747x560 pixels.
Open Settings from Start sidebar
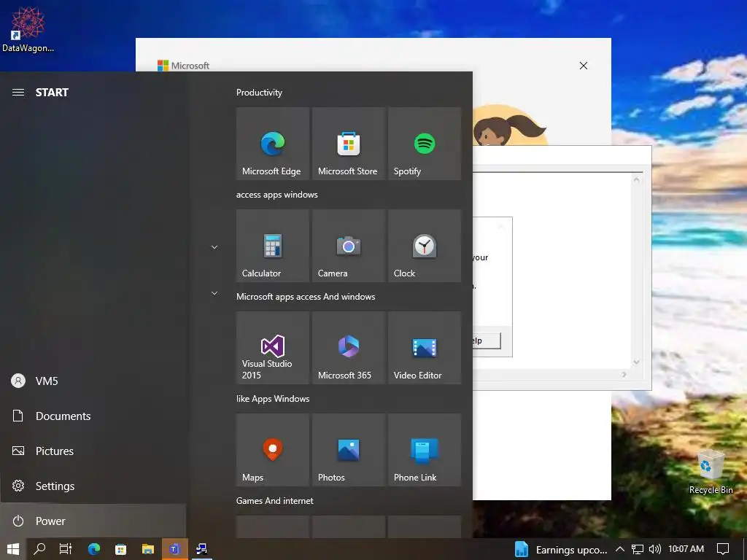click(93, 486)
